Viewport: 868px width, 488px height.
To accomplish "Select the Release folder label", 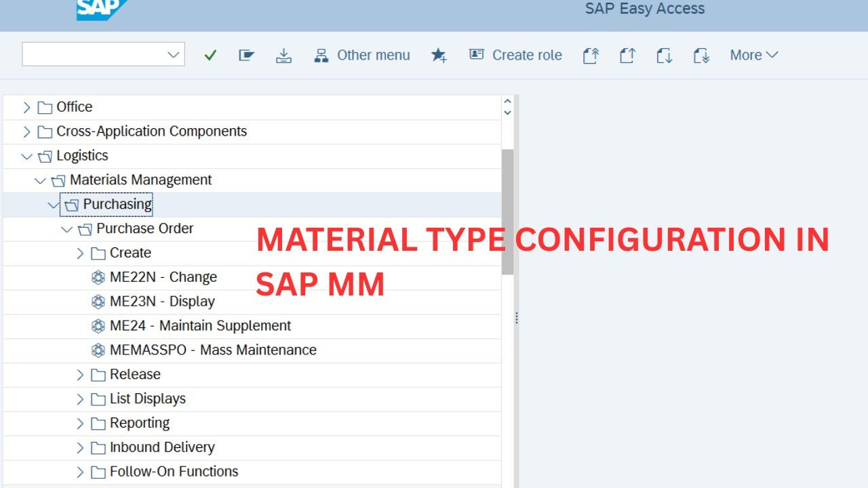I will pos(135,374).
